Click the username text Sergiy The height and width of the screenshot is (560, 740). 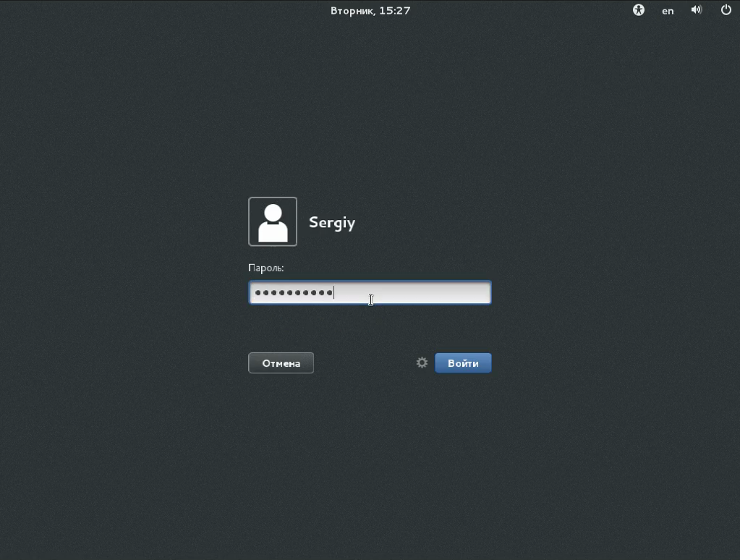(x=332, y=222)
